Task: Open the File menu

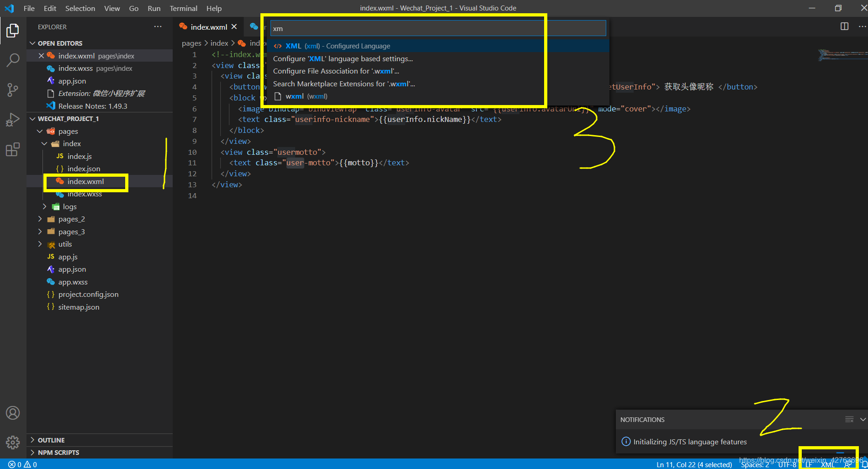Action: [29, 8]
